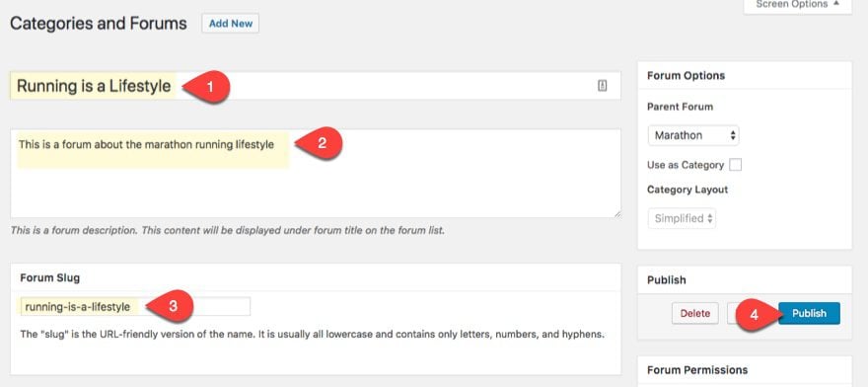The width and height of the screenshot is (868, 387).
Task: Open the Parent Forum dropdown showing Marathon
Action: pos(693,135)
